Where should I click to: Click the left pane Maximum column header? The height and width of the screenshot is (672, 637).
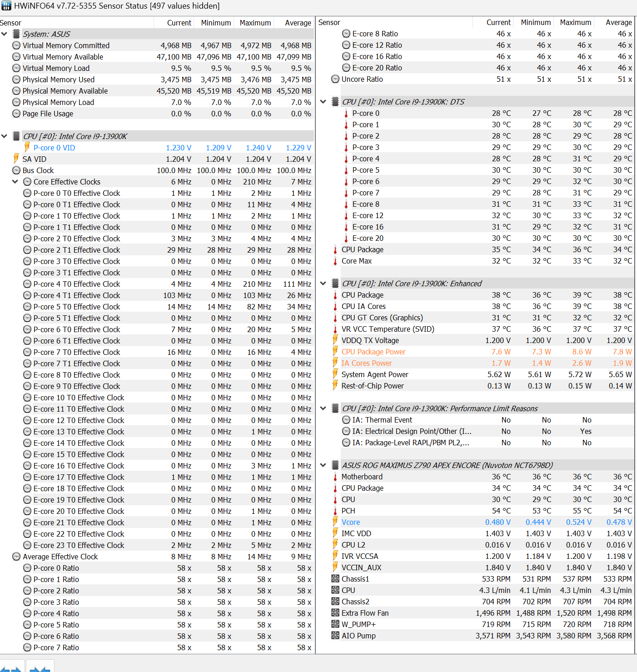point(255,23)
